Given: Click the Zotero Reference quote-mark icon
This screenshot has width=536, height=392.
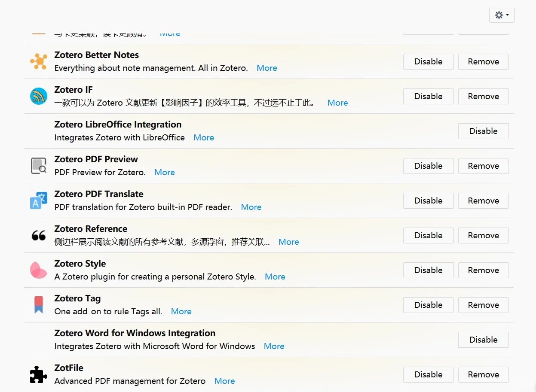Looking at the screenshot, I should tap(39, 235).
